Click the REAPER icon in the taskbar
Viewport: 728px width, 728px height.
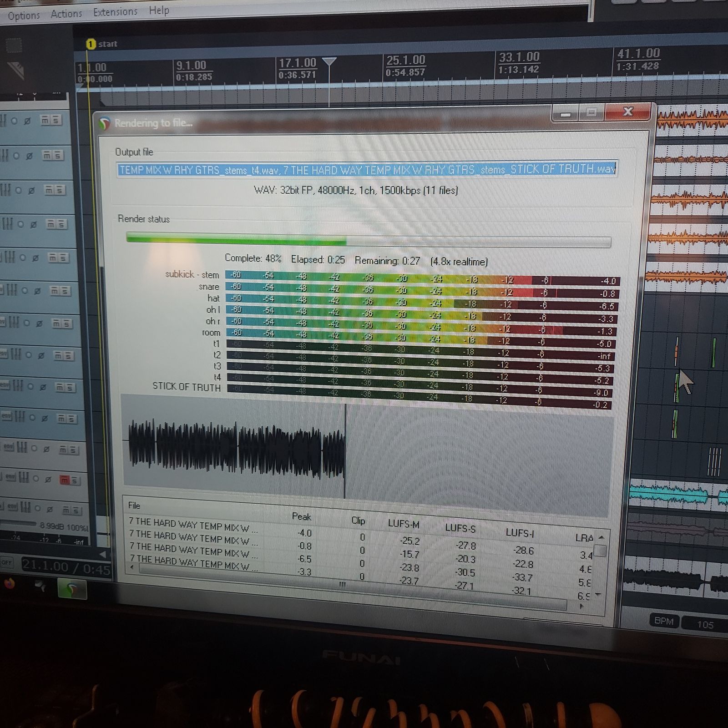coord(72,589)
